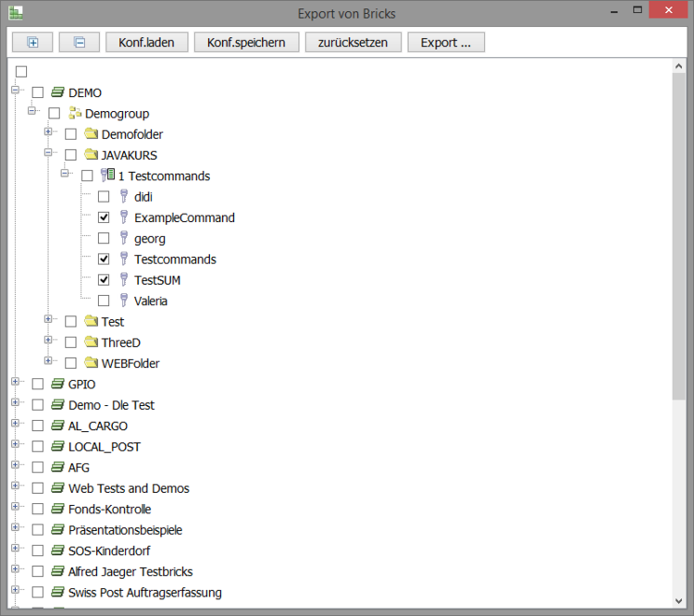Screen dimensions: 694x616
Task: Expand the Demofolder tree node
Action: point(48,132)
